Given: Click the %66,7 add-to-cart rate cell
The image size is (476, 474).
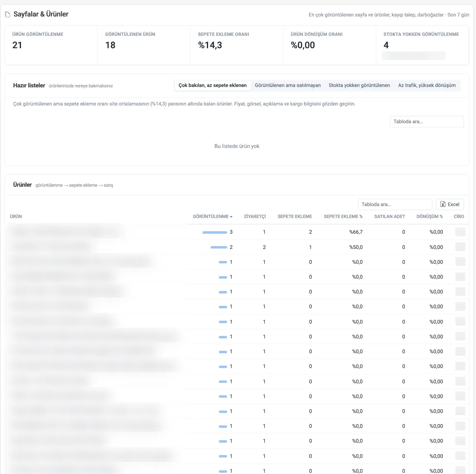Looking at the screenshot, I should coord(356,232).
